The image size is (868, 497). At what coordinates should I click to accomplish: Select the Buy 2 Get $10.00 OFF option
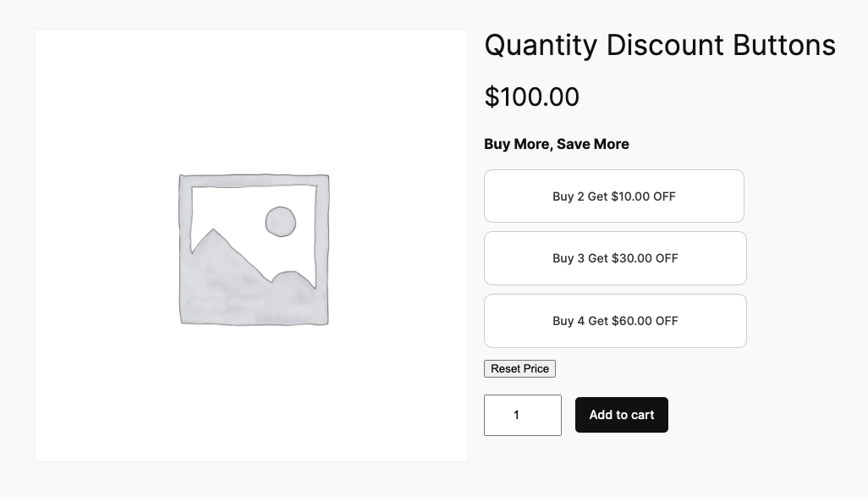click(x=613, y=196)
